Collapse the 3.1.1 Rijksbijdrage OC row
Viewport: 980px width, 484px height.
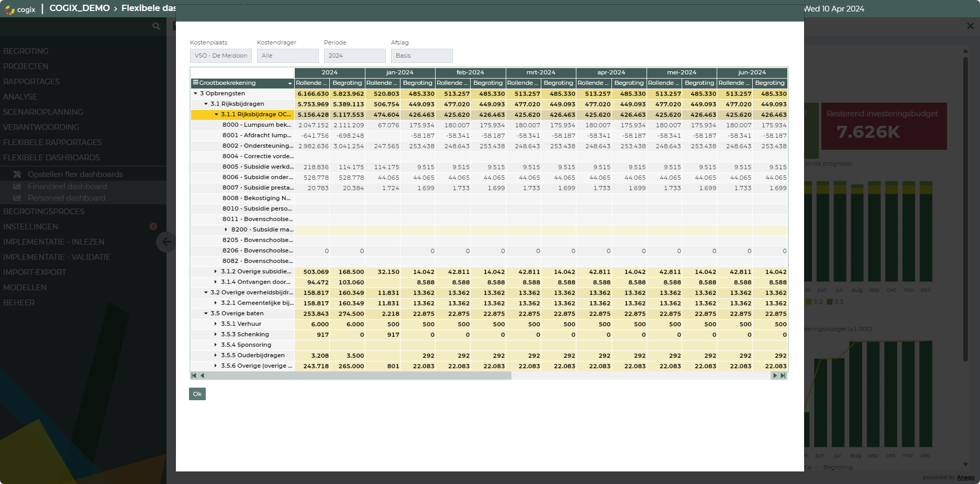pyautogui.click(x=216, y=114)
